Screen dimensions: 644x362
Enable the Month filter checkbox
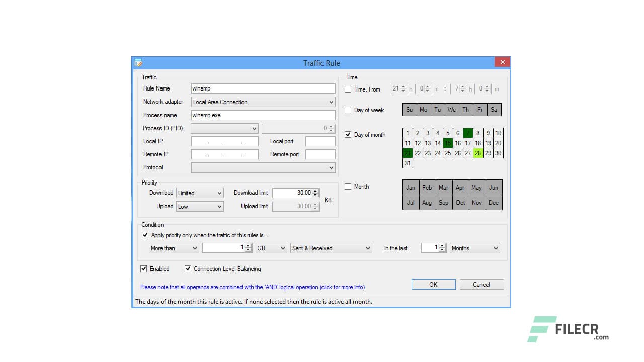[x=348, y=186]
